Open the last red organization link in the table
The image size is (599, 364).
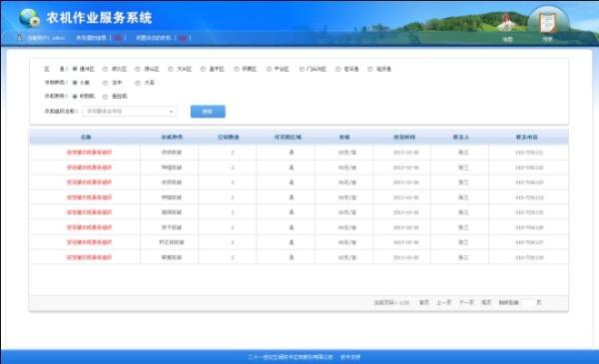pyautogui.click(x=90, y=257)
